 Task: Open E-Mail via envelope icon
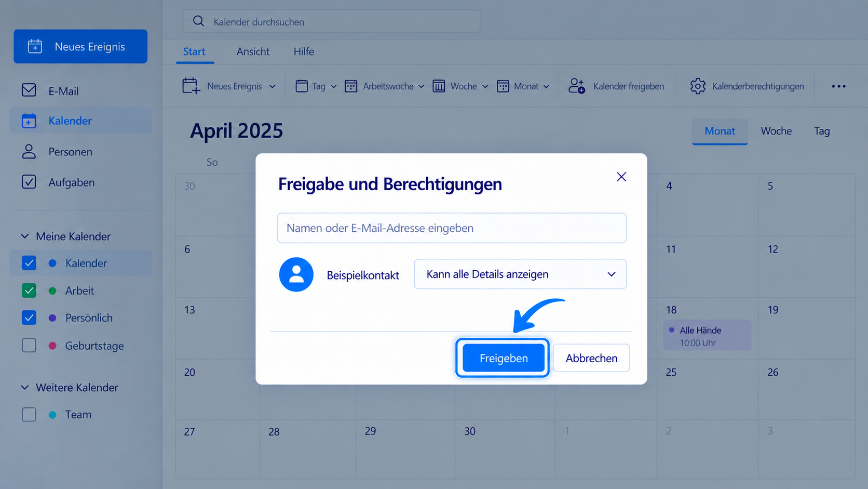[x=29, y=90]
